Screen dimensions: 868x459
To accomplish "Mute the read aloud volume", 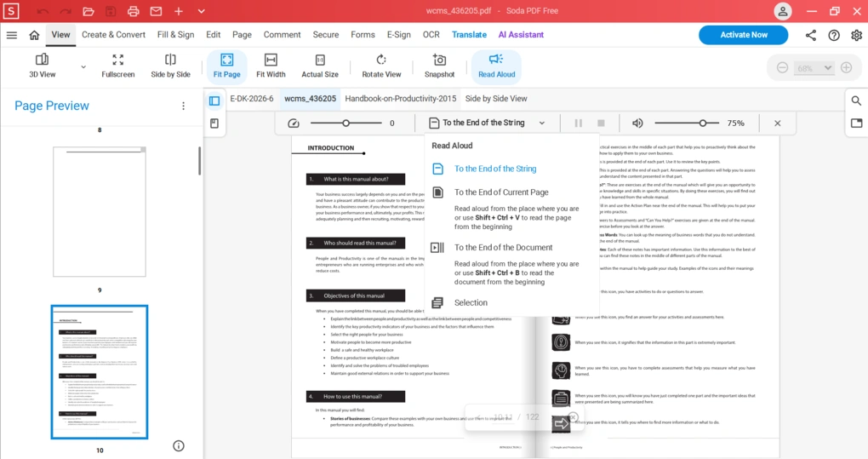I will 637,123.
